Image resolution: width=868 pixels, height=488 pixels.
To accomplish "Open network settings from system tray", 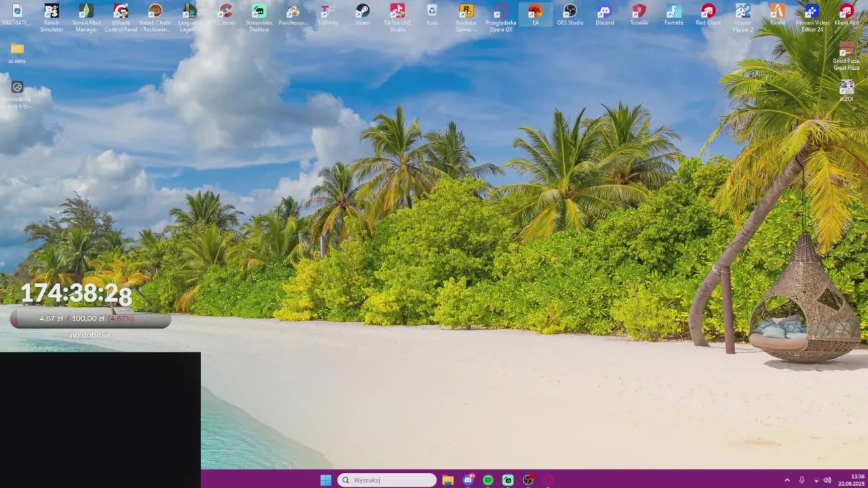I will [816, 480].
